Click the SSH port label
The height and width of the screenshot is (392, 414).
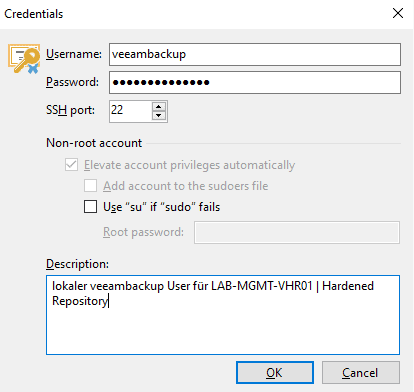click(70, 110)
